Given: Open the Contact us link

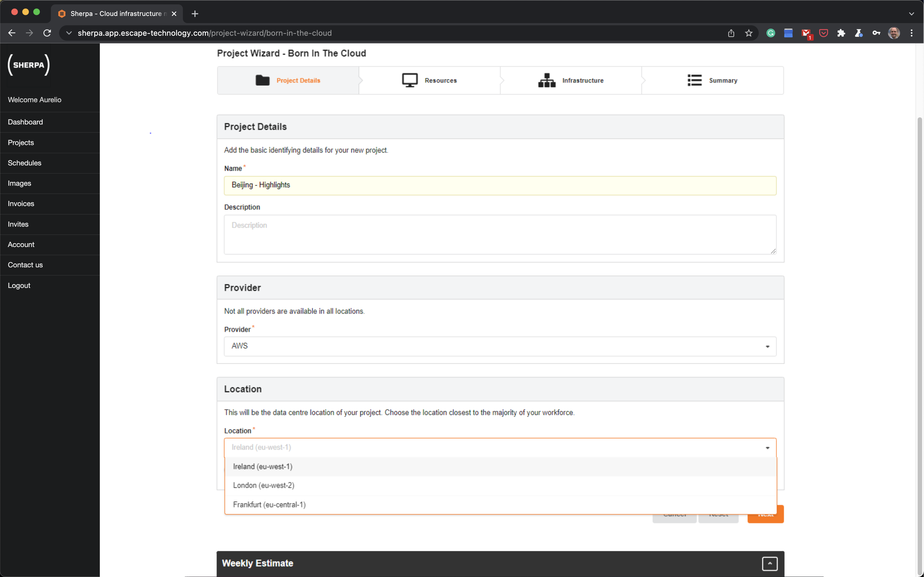Looking at the screenshot, I should [25, 265].
